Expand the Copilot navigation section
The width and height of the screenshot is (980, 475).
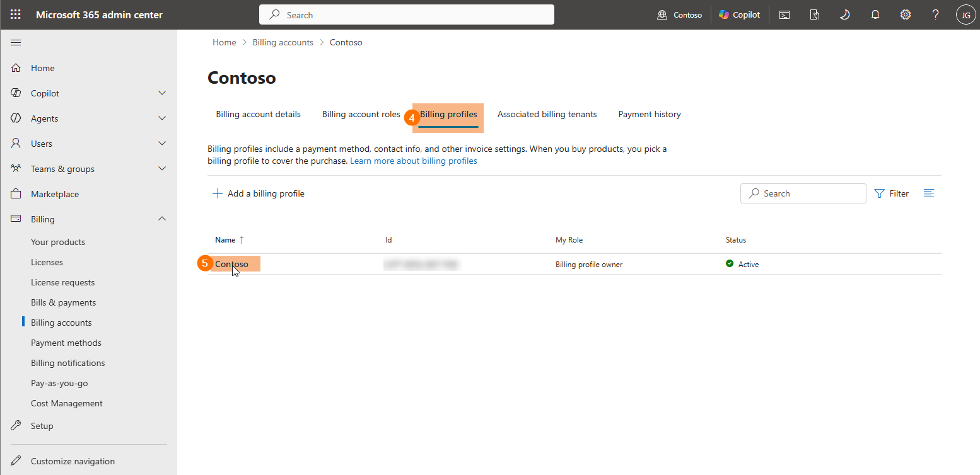162,93
